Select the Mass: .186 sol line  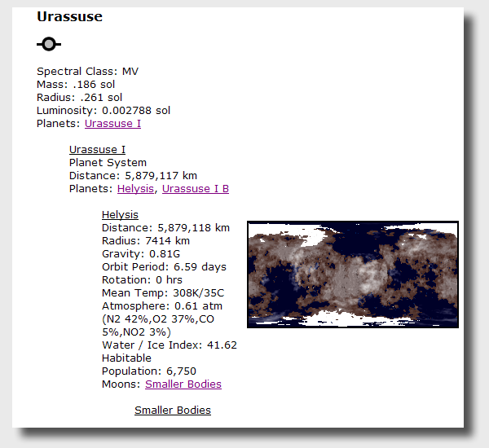pos(76,85)
